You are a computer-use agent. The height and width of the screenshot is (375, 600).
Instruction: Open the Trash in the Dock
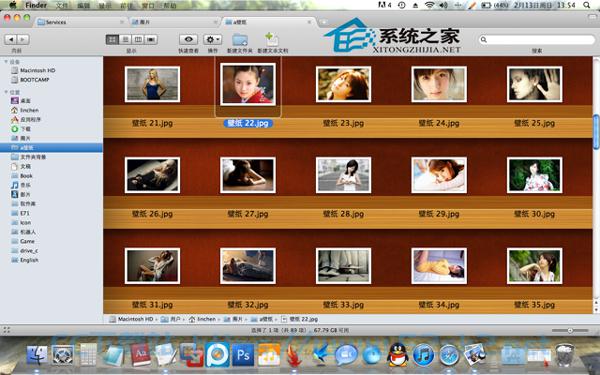565,355
